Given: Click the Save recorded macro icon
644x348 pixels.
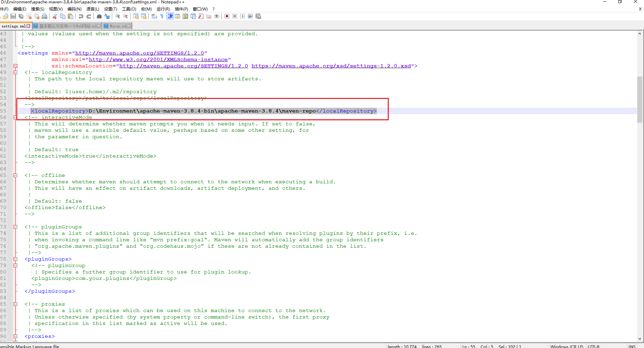Looking at the screenshot, I should coord(258,16).
